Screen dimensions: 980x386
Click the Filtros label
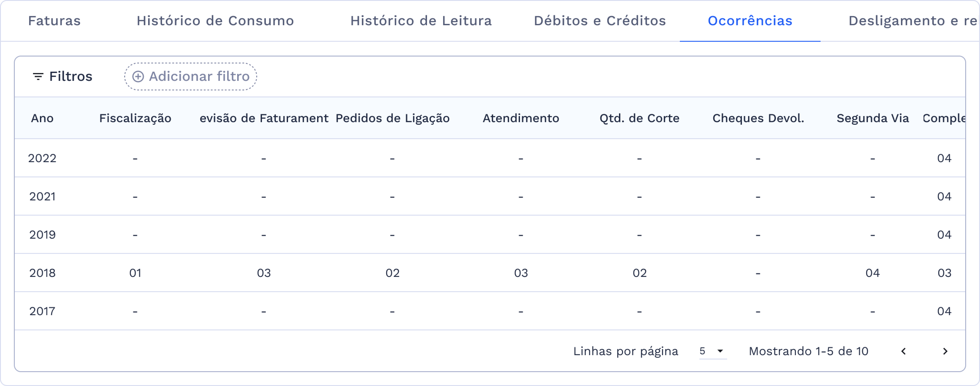point(70,76)
